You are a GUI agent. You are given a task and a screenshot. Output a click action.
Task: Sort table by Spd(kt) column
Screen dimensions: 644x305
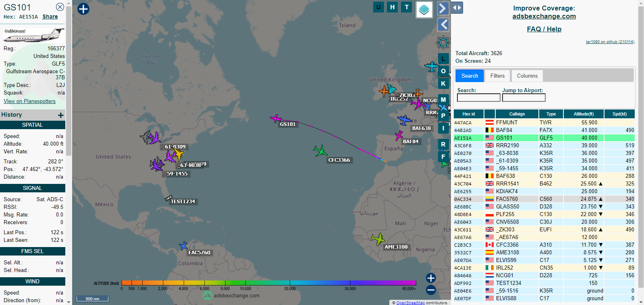point(619,114)
